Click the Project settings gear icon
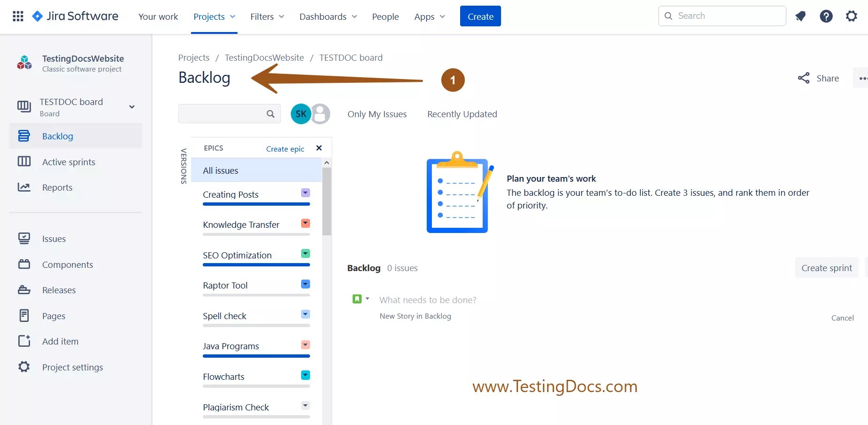 click(24, 367)
